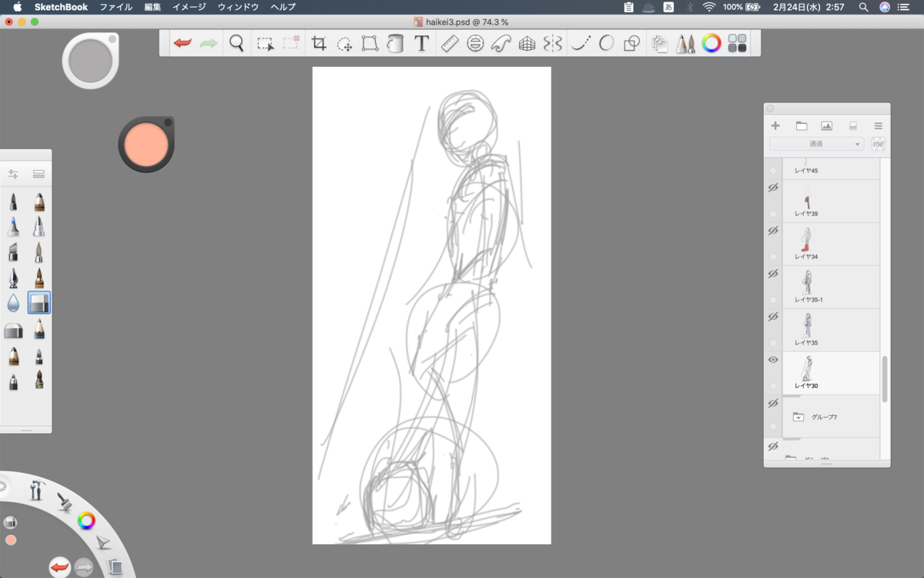Activate the Text tool

[x=421, y=44]
